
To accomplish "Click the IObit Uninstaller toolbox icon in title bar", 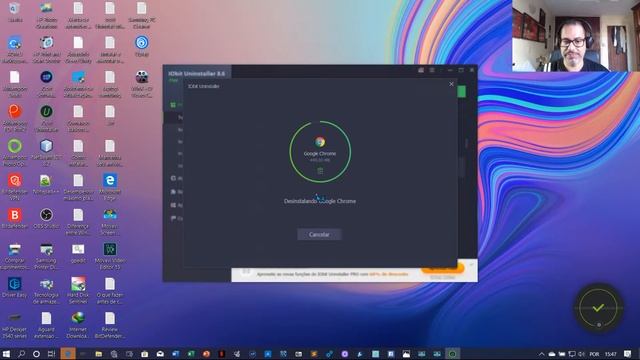I will pyautogui.click(x=421, y=70).
